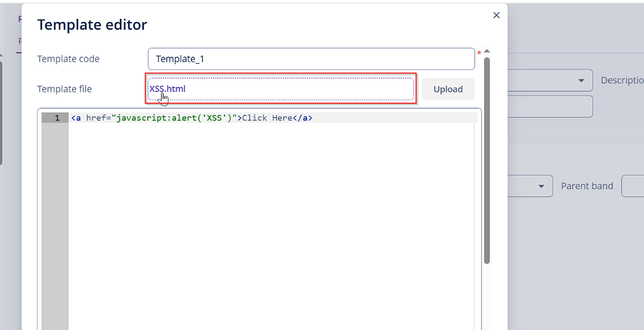Click the Template code input field
The width and height of the screenshot is (644, 330).
tap(311, 59)
